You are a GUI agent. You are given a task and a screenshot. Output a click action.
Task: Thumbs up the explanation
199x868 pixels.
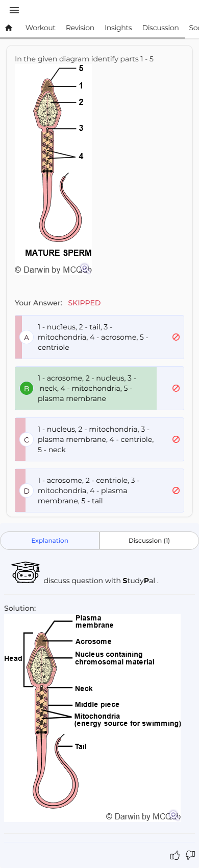(175, 855)
